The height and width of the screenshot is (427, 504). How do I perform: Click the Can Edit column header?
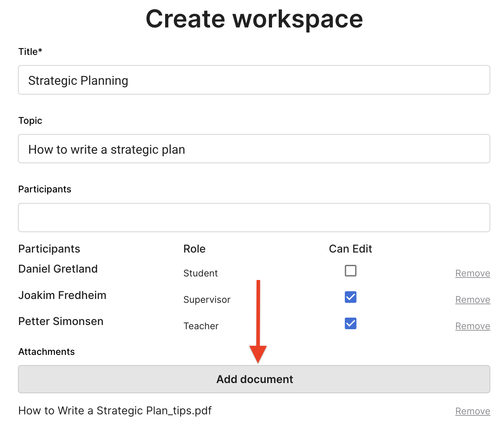point(350,249)
